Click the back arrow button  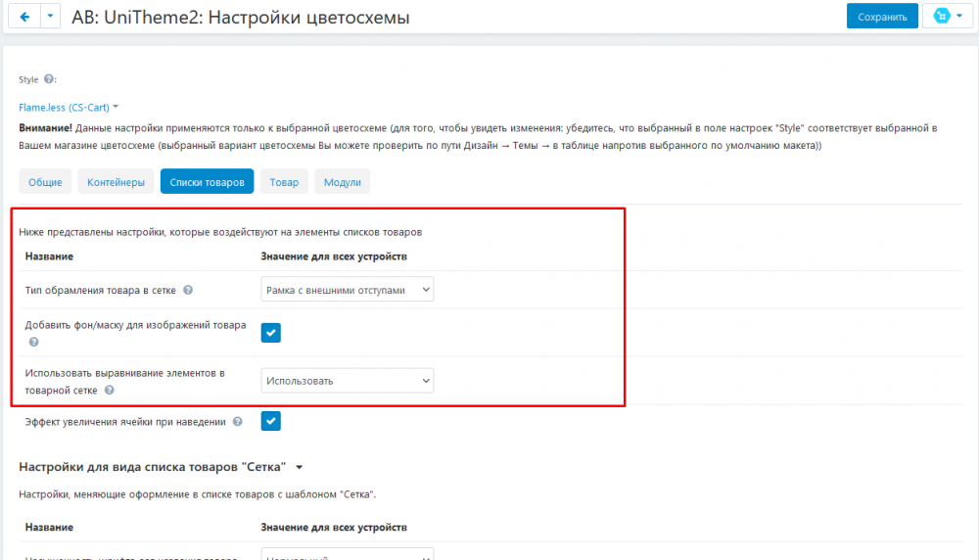[x=24, y=17]
